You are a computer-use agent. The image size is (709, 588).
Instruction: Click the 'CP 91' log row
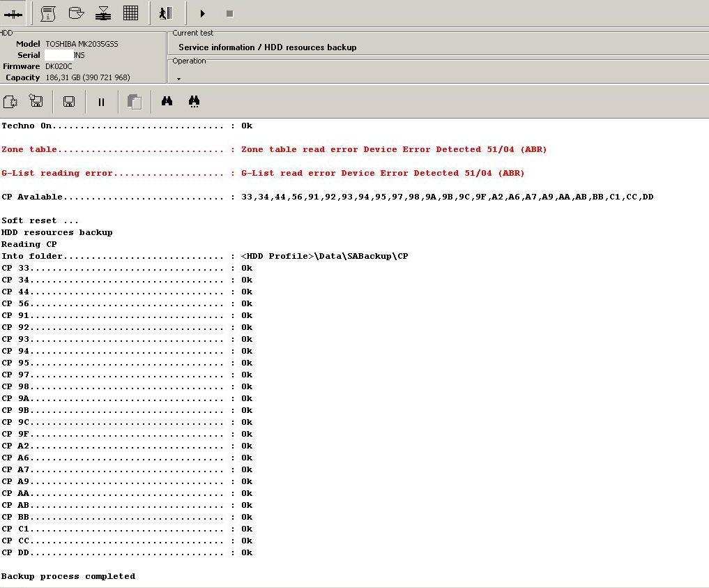tap(127, 315)
